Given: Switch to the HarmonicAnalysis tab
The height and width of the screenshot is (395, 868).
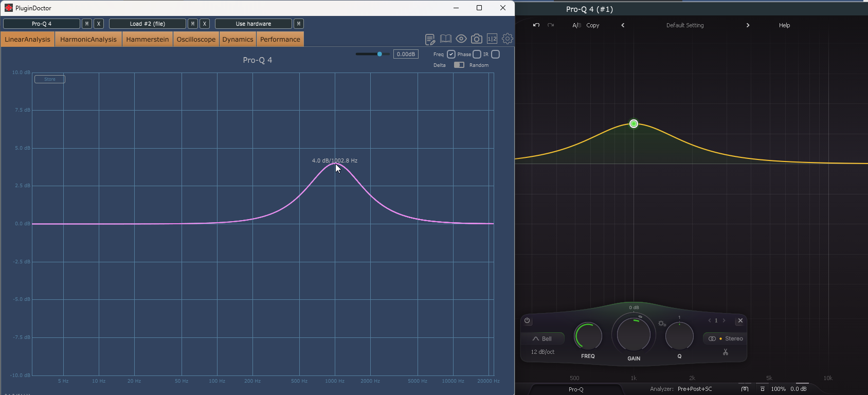Looking at the screenshot, I should tap(88, 40).
